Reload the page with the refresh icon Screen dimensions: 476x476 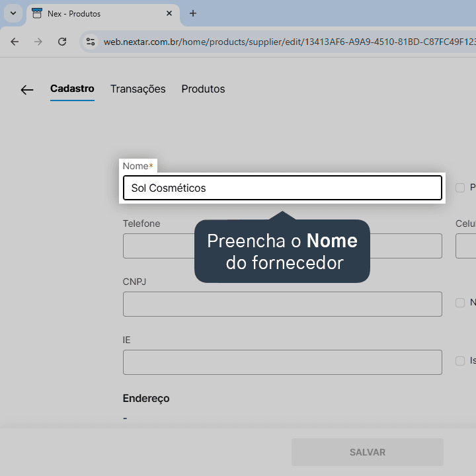tap(62, 42)
